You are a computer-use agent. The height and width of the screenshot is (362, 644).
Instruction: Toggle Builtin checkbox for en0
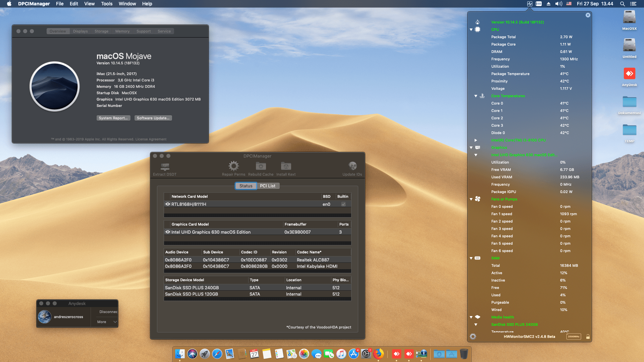click(343, 204)
